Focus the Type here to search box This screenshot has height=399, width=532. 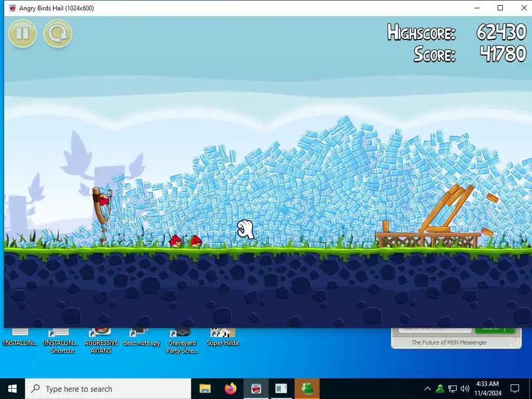point(108,389)
